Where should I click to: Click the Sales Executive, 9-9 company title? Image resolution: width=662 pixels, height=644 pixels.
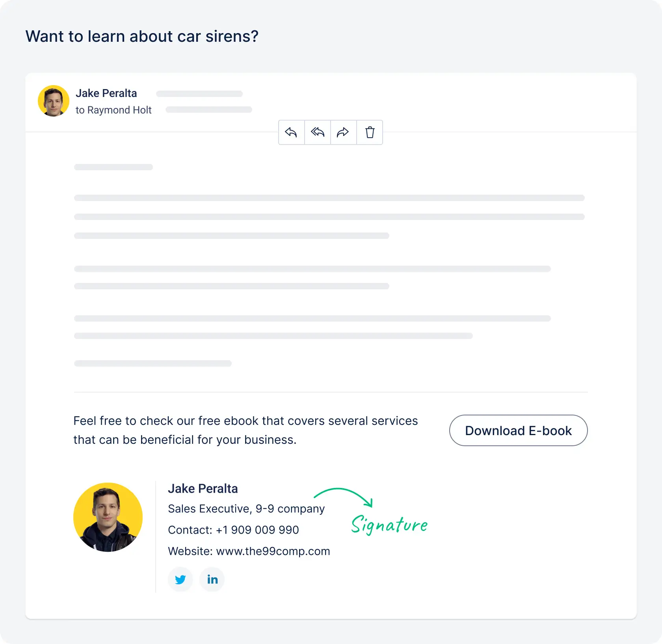[x=246, y=509]
